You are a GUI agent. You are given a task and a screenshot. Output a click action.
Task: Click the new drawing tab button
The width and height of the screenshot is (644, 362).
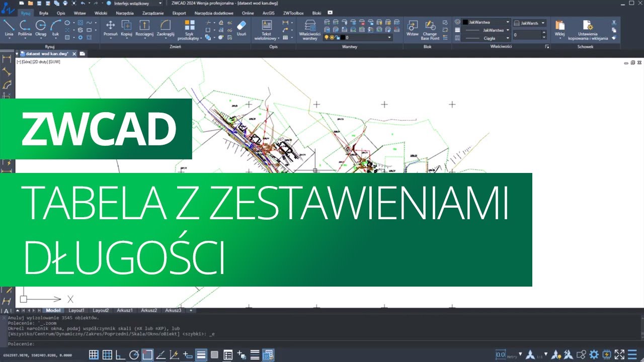(82, 53)
